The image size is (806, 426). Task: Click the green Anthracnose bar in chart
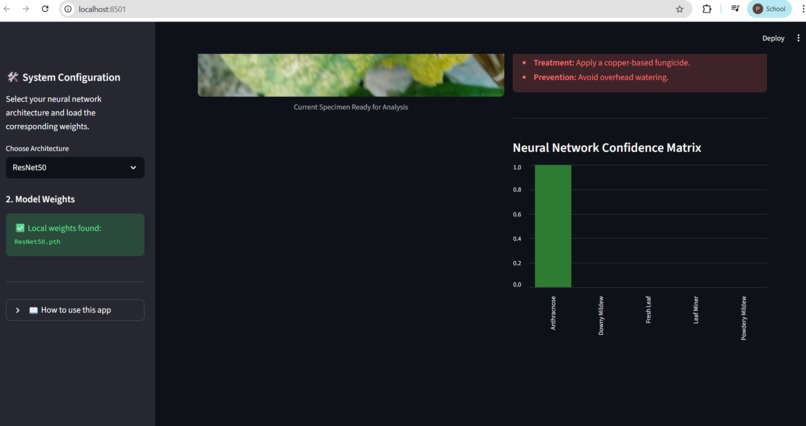pos(553,226)
